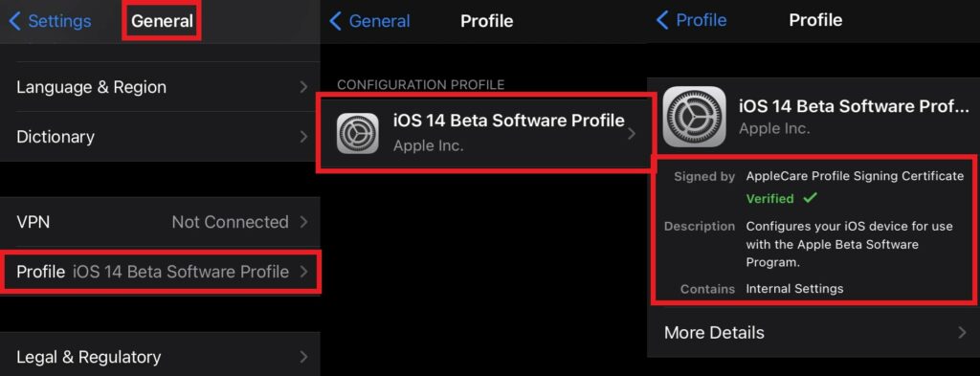This screenshot has height=376, width=980.
Task: Select CONFIGURATION PROFILE section header
Action: point(421,84)
